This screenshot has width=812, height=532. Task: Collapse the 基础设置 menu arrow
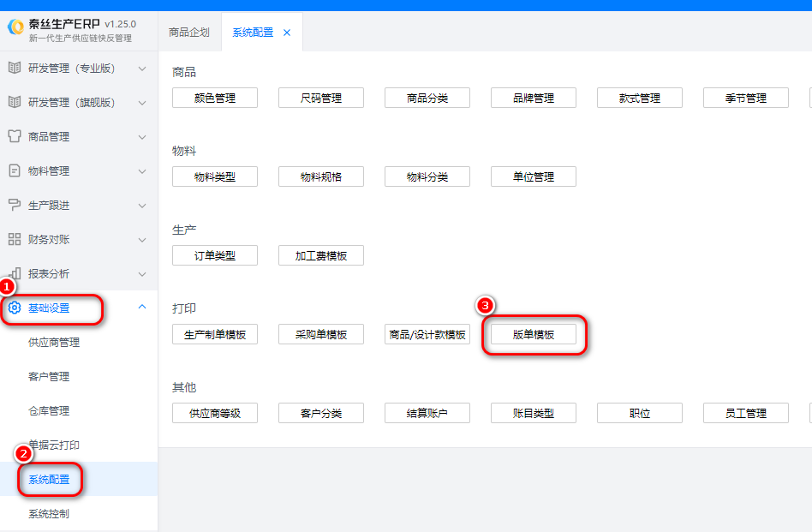coord(142,308)
